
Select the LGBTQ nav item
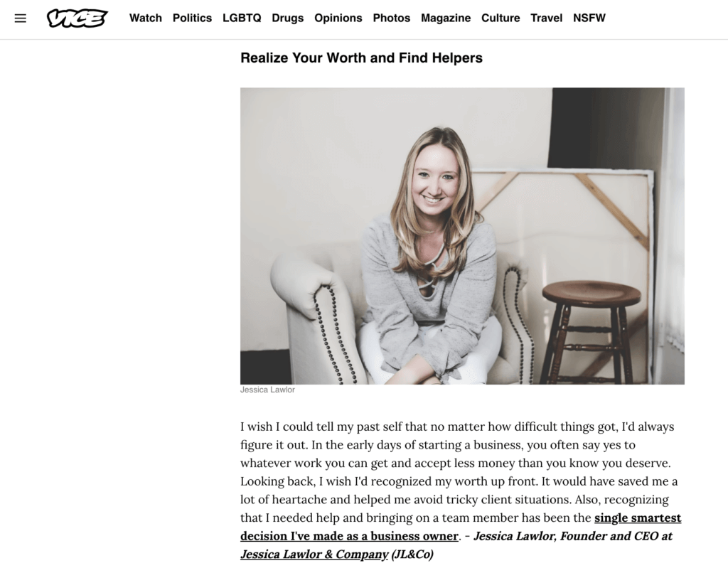(242, 18)
